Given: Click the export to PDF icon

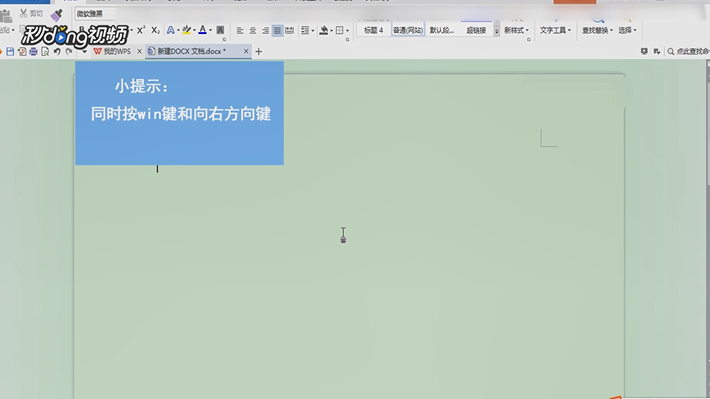Looking at the screenshot, I should [x=22, y=52].
